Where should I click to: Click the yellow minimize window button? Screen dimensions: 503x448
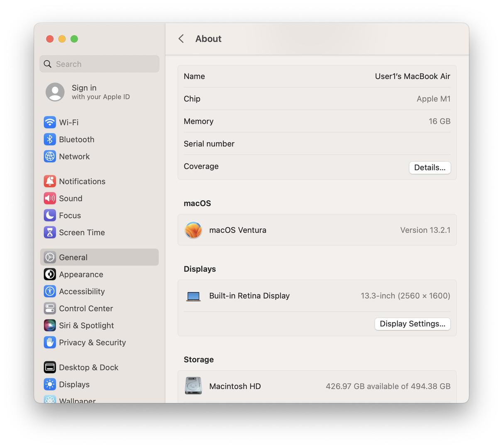62,39
